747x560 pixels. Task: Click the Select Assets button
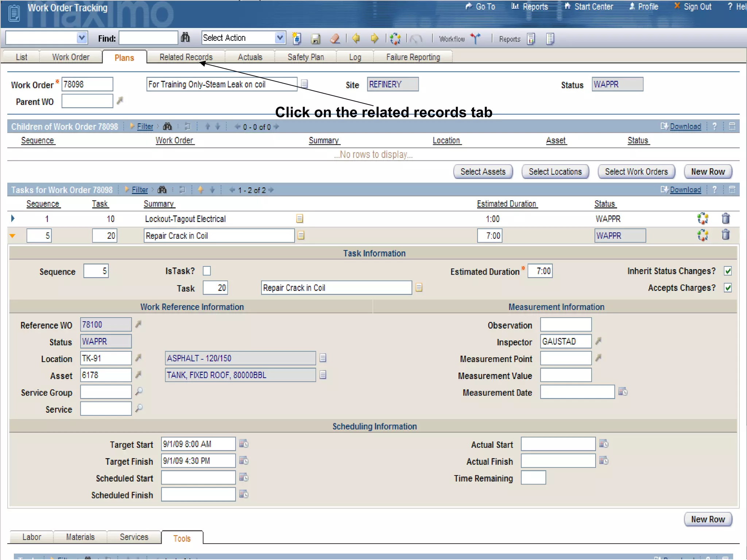tap(483, 172)
